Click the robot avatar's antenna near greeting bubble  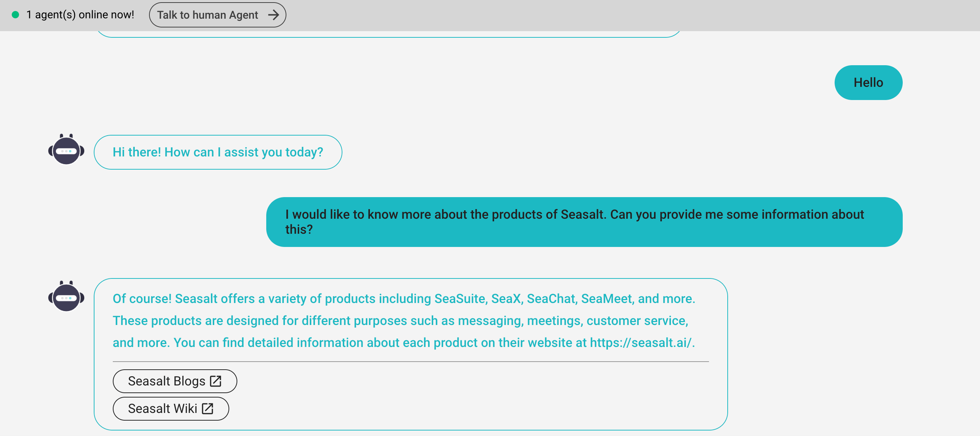coord(66,137)
